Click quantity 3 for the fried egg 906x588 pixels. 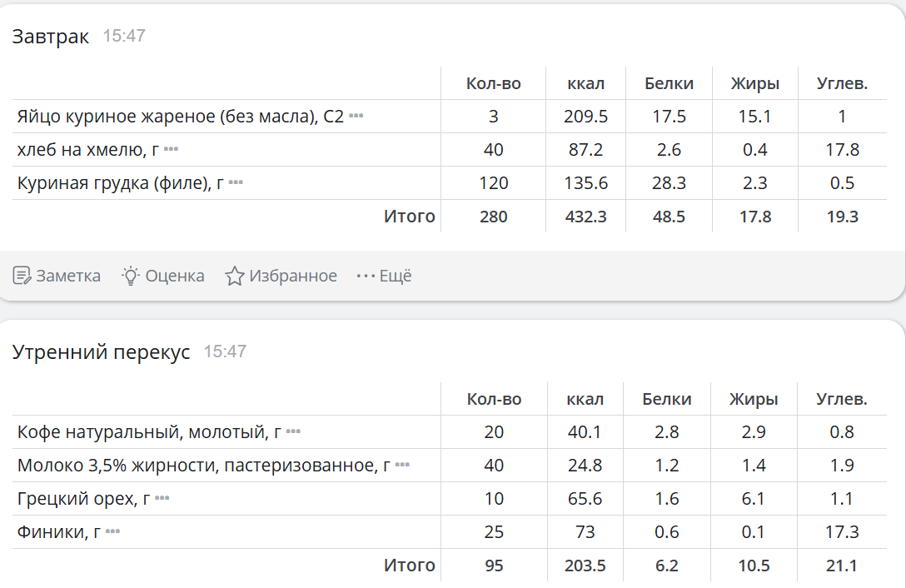point(494,117)
